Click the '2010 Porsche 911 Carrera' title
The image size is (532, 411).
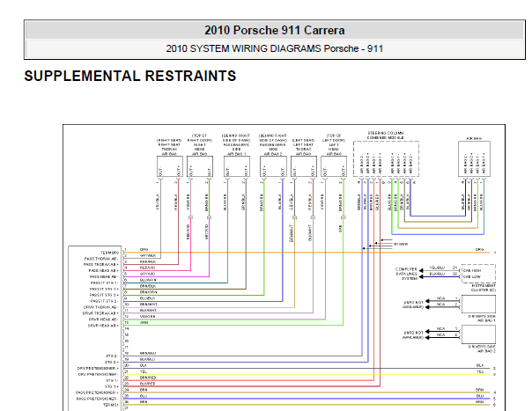tap(275, 30)
